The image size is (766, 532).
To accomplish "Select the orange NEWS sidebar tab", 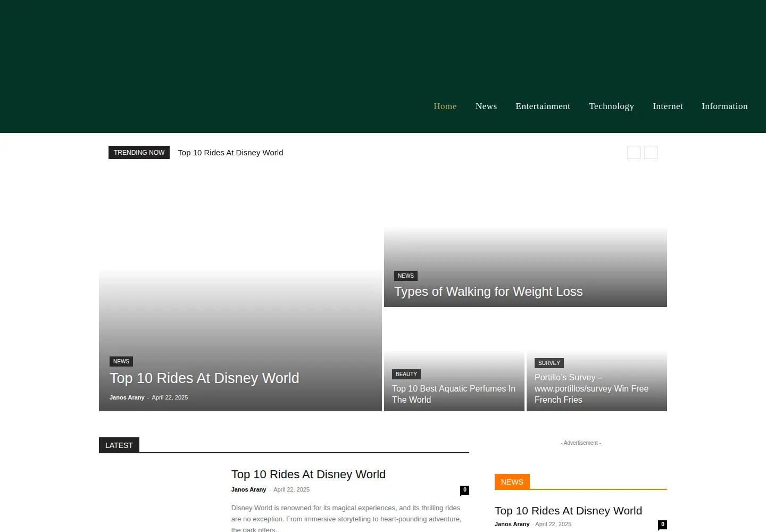I will pyautogui.click(x=512, y=482).
